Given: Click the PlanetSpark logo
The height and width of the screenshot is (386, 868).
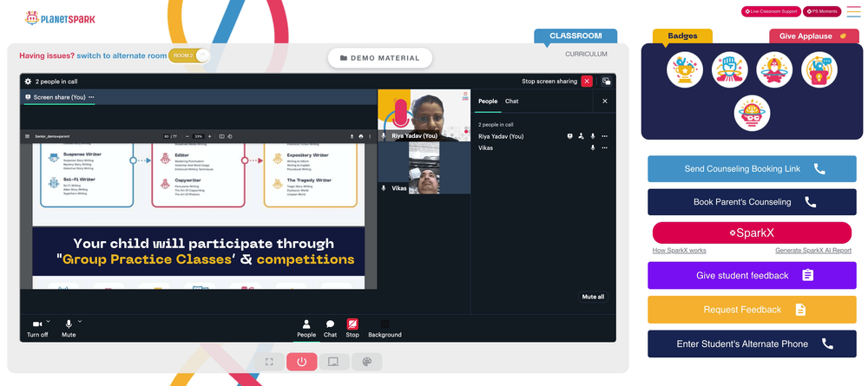Looking at the screenshot, I should click(x=60, y=18).
